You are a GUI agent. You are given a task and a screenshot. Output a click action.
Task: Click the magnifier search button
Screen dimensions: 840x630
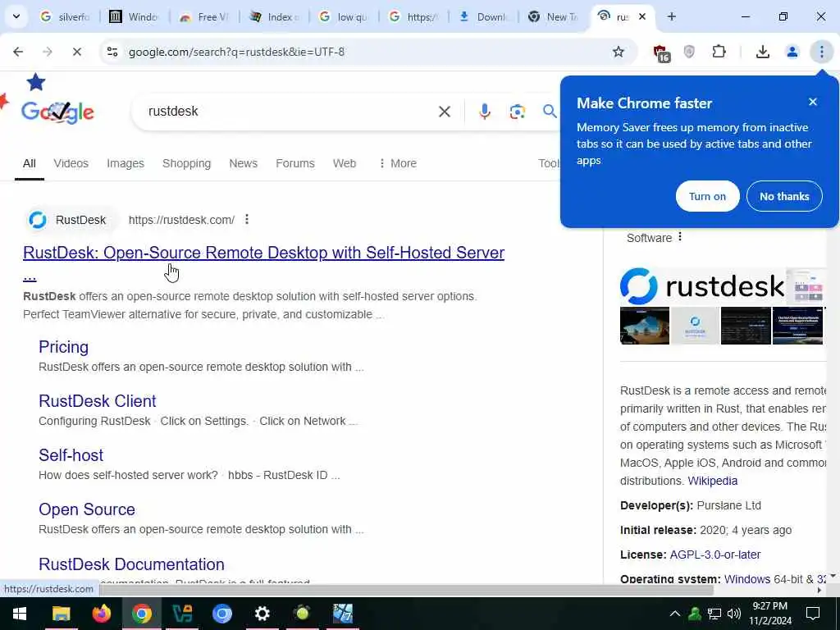[549, 112]
